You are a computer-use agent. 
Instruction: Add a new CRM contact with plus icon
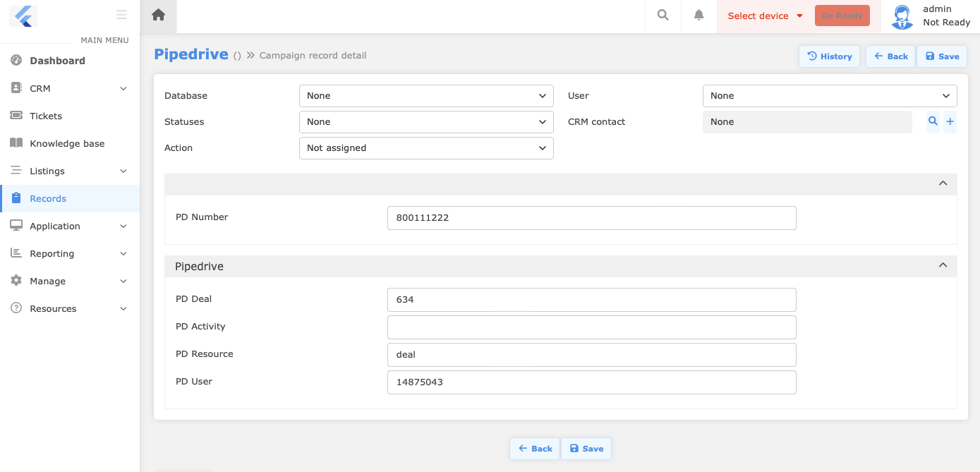(950, 121)
